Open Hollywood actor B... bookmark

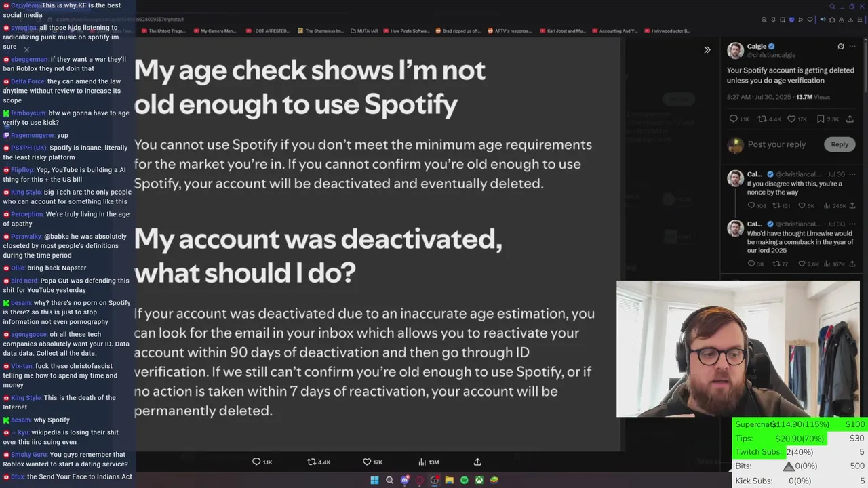point(667,30)
